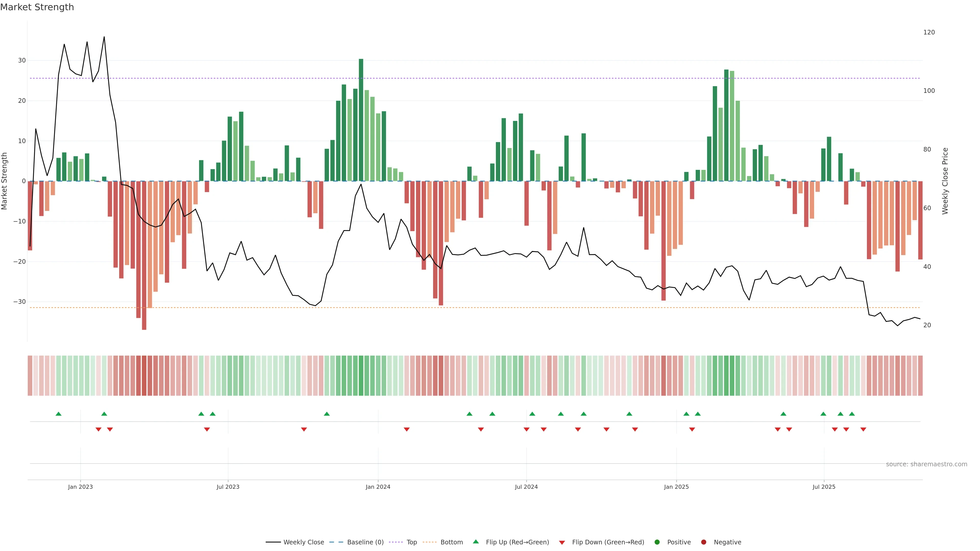Click last red flip-down triangle marker

[863, 429]
